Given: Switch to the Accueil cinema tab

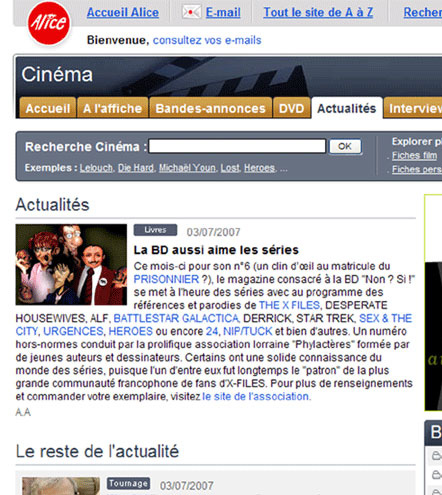Looking at the screenshot, I should pyautogui.click(x=48, y=108).
